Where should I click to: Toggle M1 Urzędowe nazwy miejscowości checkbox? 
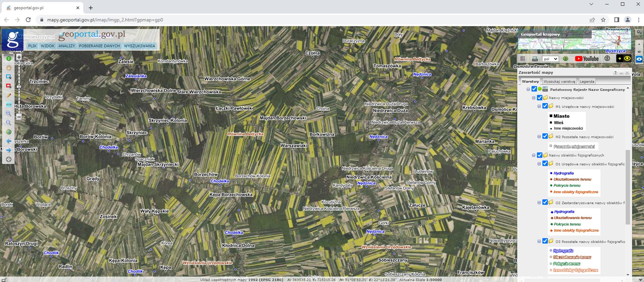(545, 106)
